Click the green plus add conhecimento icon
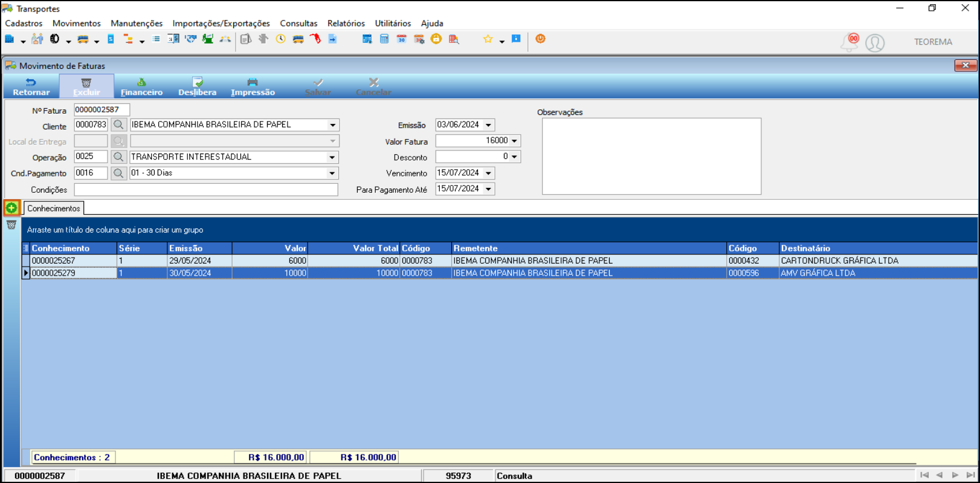The image size is (980, 483). [x=11, y=208]
